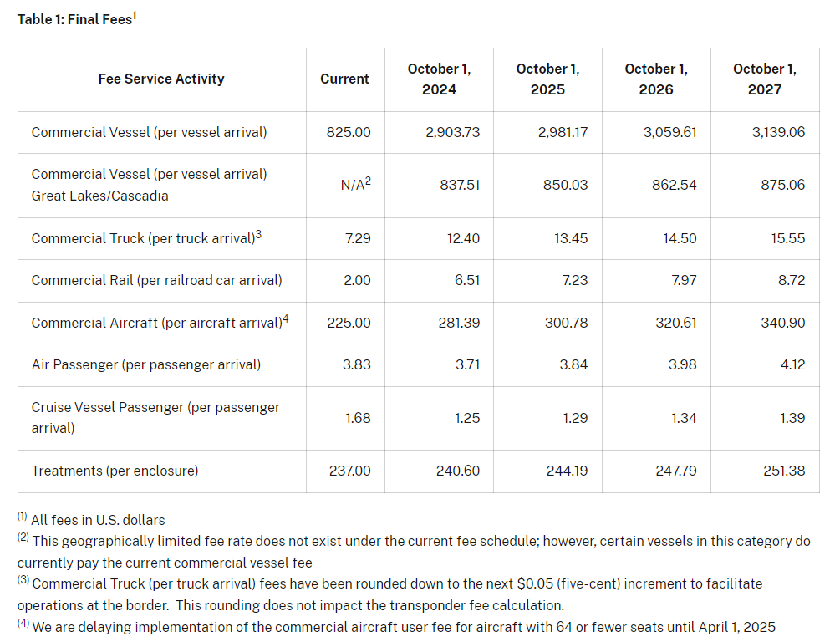Click the Commercial Aircraft row label
This screenshot has height=642, width=840.
click(x=160, y=323)
